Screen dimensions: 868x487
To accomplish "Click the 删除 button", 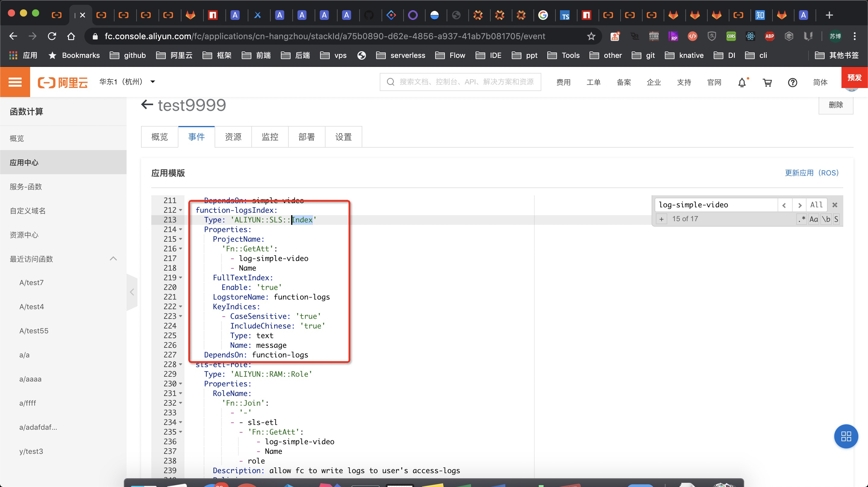I will pyautogui.click(x=836, y=105).
